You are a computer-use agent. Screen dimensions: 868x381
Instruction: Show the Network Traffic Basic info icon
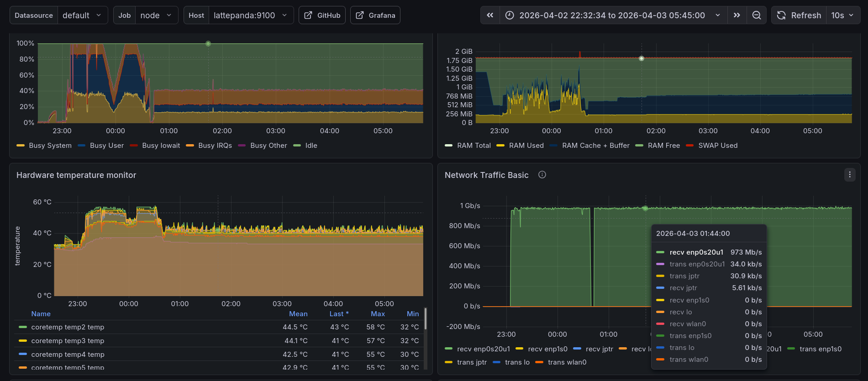click(x=542, y=175)
